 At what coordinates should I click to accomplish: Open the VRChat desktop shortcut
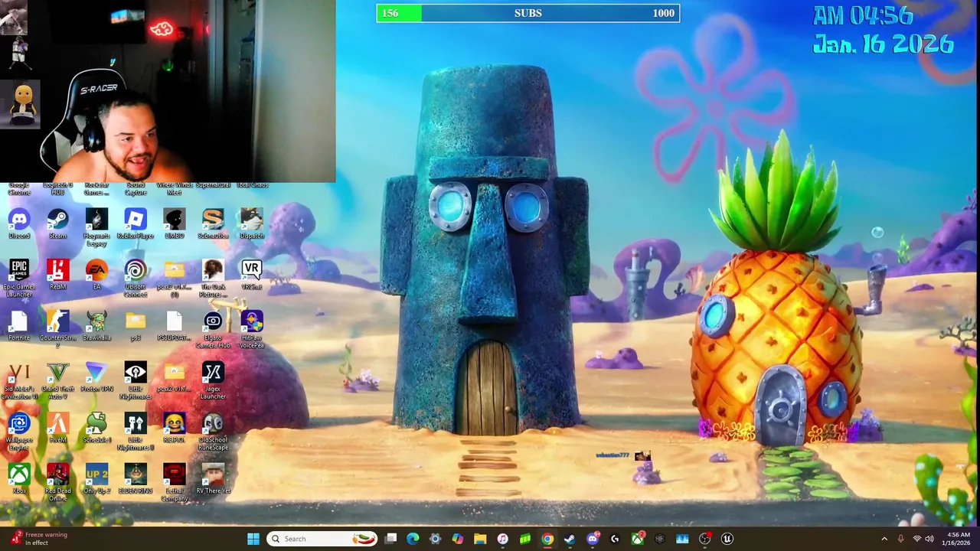252,275
